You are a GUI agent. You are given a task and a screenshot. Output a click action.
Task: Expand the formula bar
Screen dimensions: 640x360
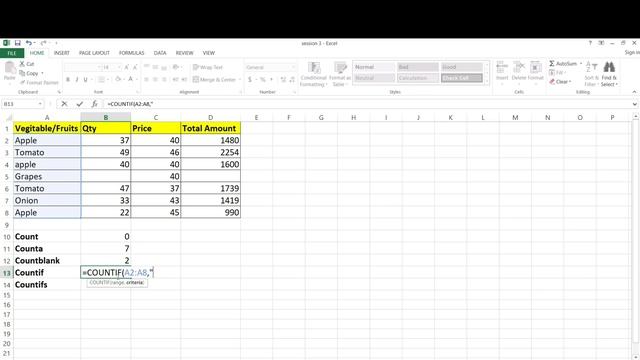tap(634, 104)
